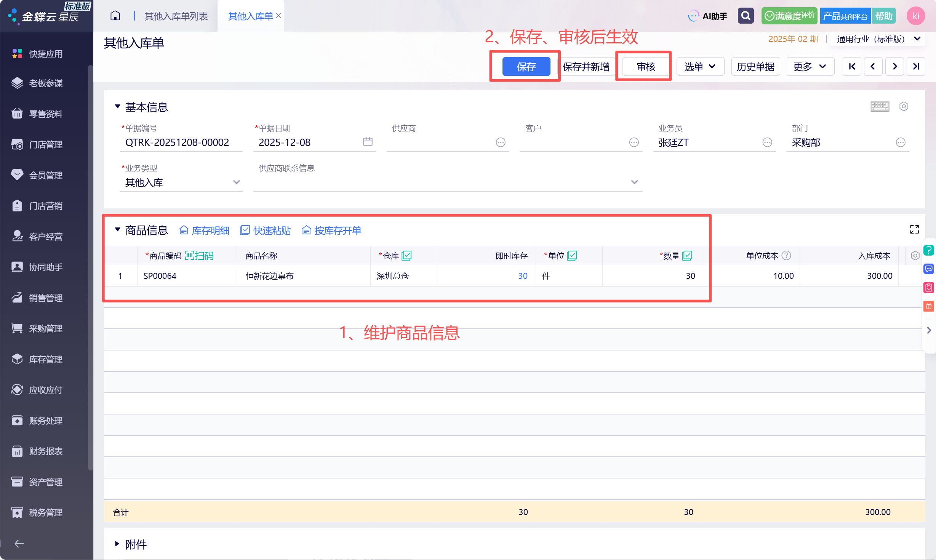Switch to the 其他入库单列表 tab
Image resolution: width=936 pixels, height=560 pixels.
tap(176, 16)
